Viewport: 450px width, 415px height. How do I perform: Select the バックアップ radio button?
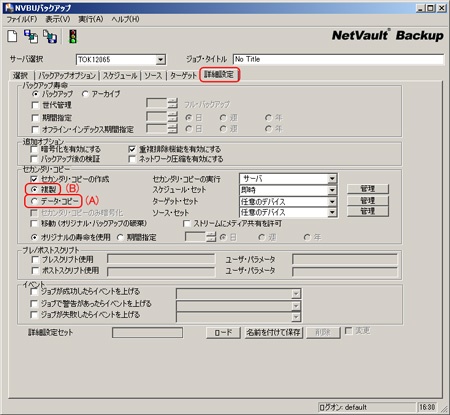[35, 94]
